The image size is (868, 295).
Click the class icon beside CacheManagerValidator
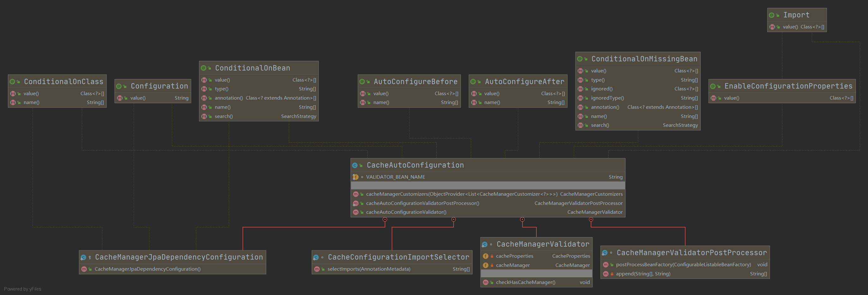(x=484, y=244)
